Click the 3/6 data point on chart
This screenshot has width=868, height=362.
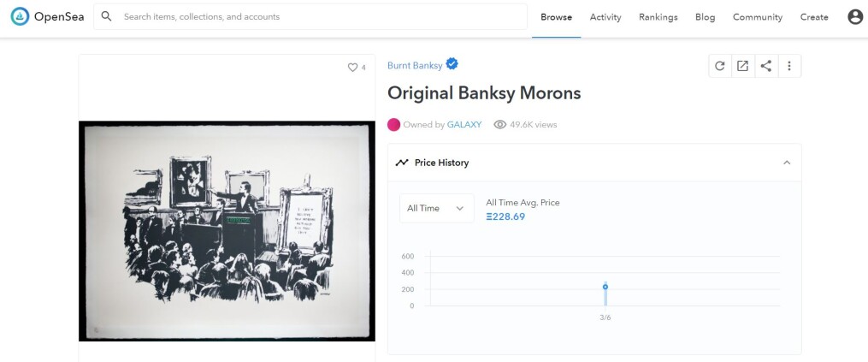[x=605, y=287]
